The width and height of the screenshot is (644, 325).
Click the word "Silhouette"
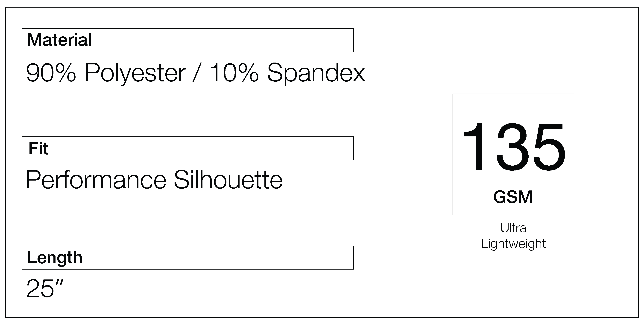pyautogui.click(x=228, y=180)
